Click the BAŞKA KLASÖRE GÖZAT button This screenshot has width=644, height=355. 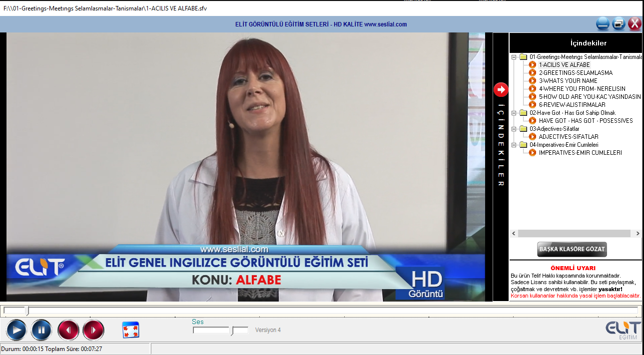pos(572,249)
